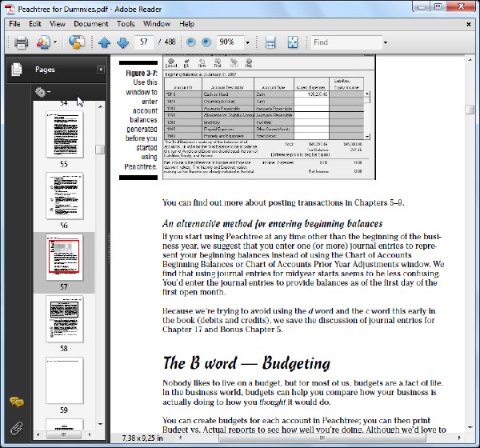The width and height of the screenshot is (480, 448).
Task: Click the Pages panel icon
Action: coord(17,70)
